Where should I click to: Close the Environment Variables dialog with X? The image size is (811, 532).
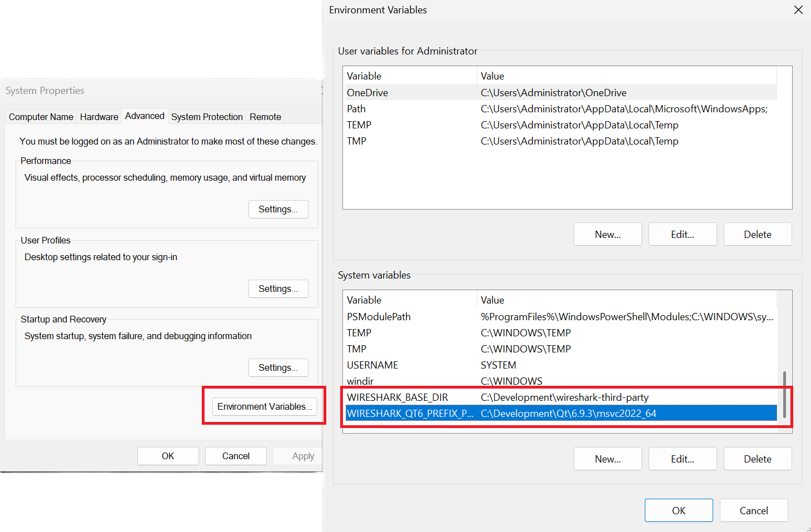pyautogui.click(x=798, y=9)
